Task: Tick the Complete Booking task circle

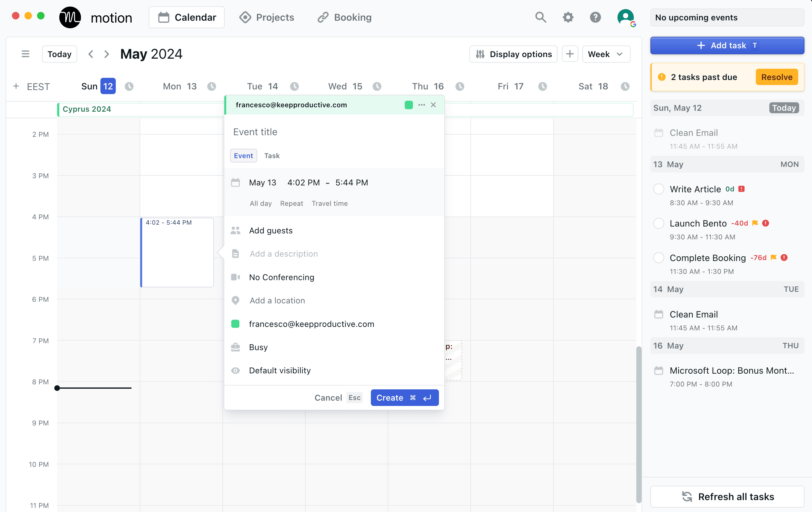Action: 659,258
